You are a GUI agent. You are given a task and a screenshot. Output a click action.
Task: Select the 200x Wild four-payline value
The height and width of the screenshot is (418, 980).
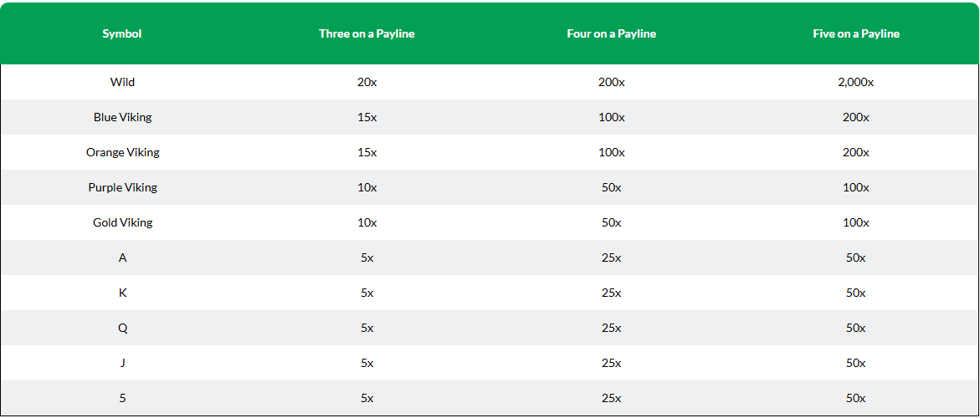[611, 82]
